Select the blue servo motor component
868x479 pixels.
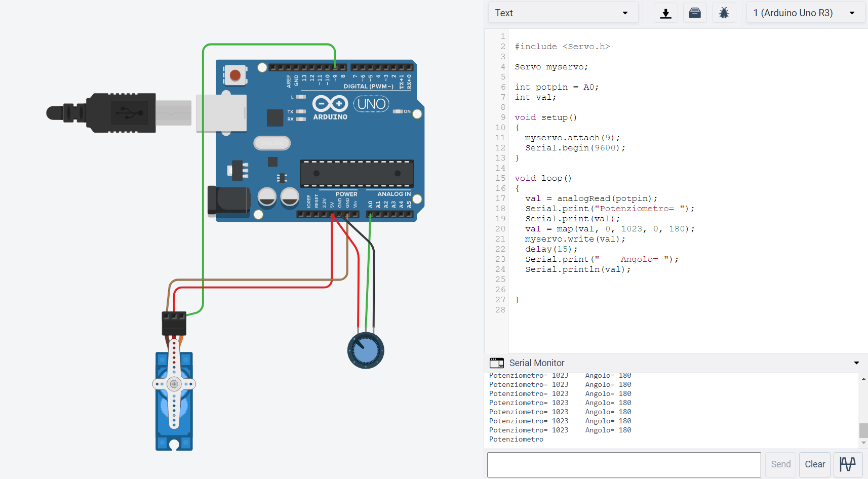pyautogui.click(x=174, y=395)
